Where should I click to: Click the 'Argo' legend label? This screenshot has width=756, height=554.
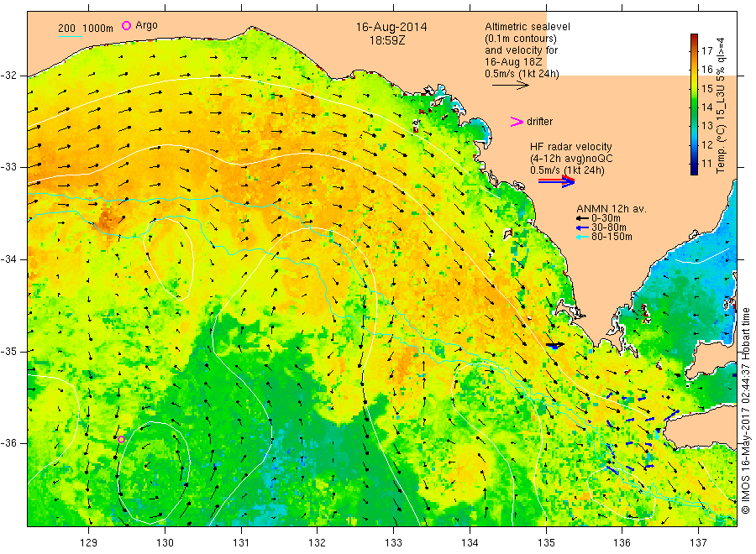[146, 25]
